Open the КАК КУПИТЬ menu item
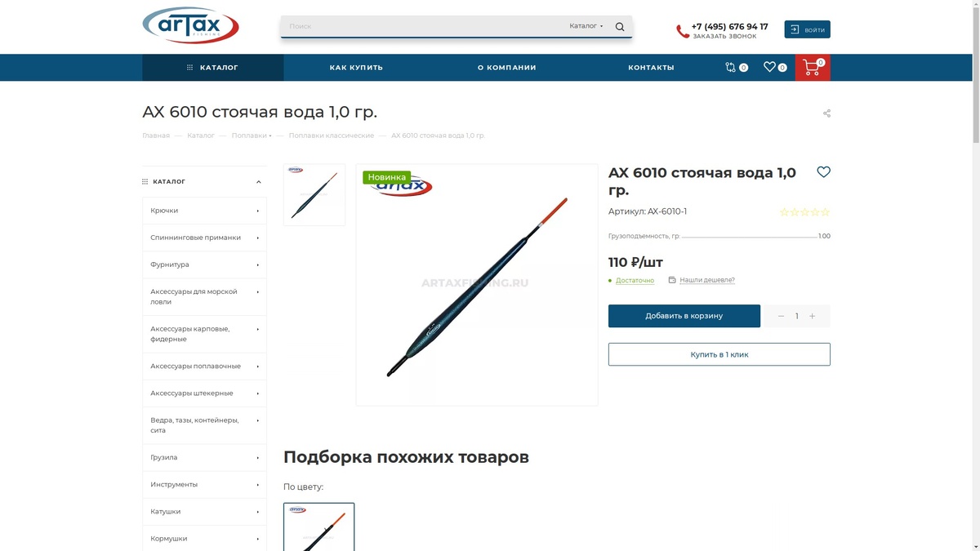This screenshot has height=551, width=980. click(356, 68)
